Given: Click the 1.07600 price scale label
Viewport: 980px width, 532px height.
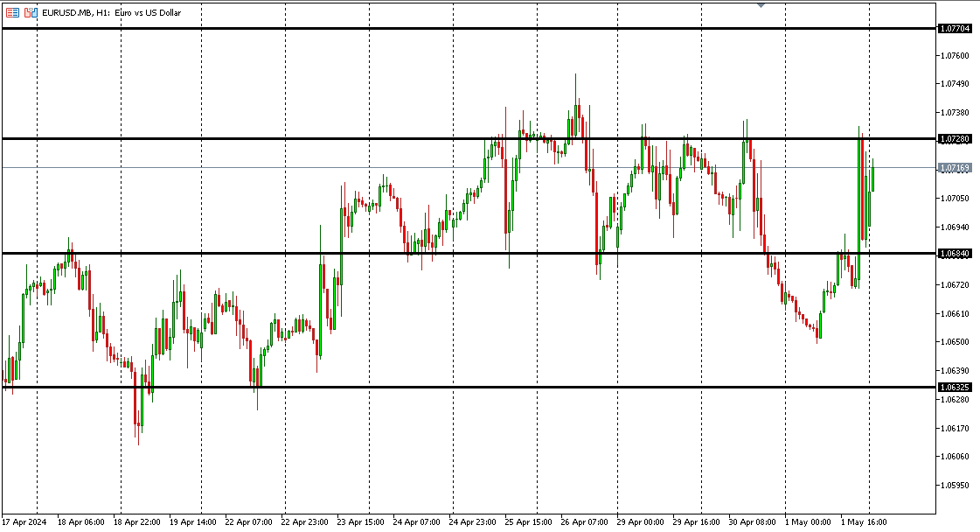Looking at the screenshot, I should 955,56.
